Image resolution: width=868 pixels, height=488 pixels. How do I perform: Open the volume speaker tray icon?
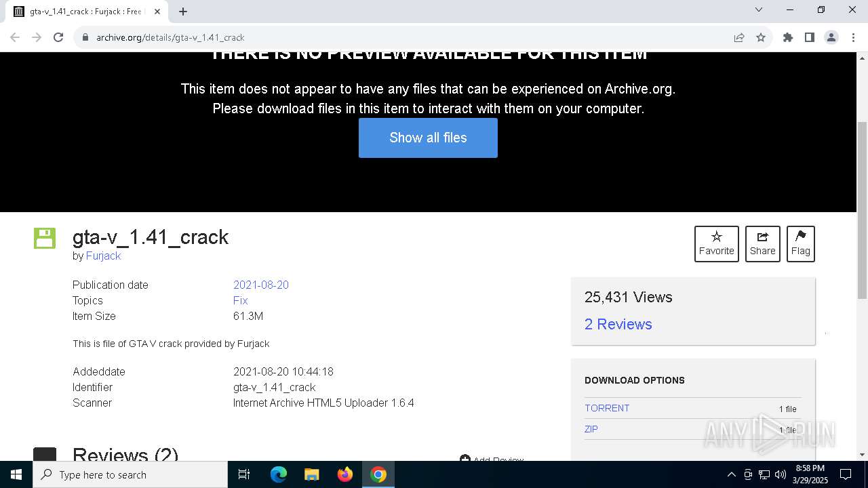(780, 474)
